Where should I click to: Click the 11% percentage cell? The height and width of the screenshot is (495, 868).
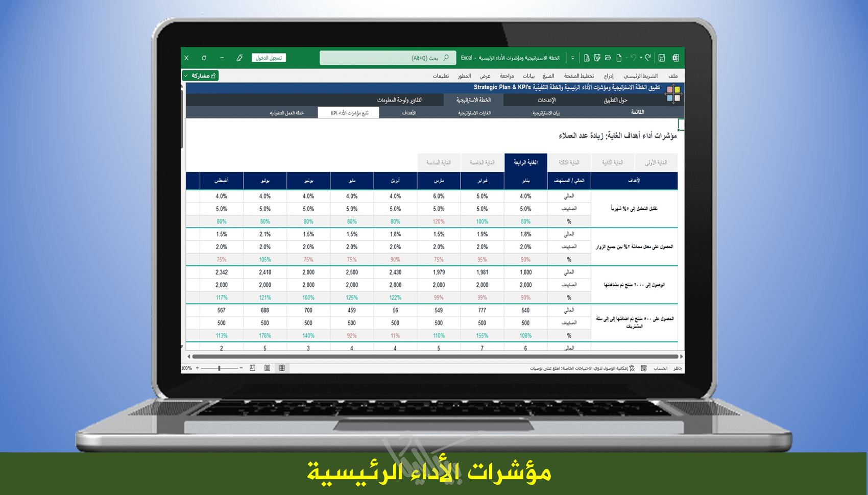click(395, 336)
